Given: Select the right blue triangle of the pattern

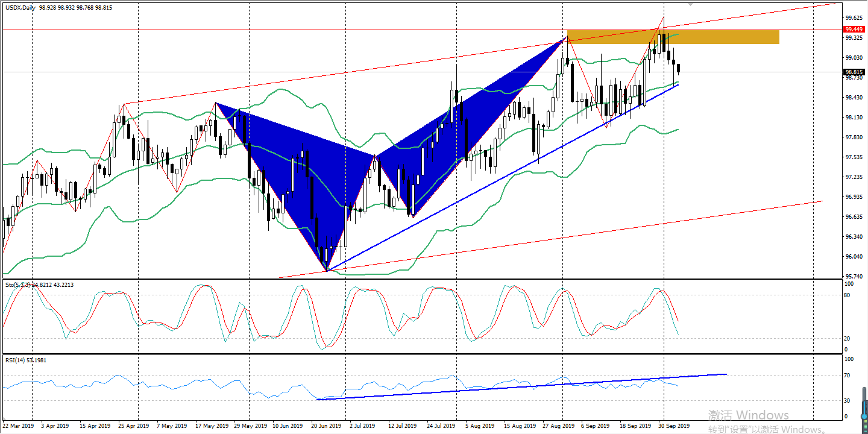Looking at the screenshot, I should point(470,121).
